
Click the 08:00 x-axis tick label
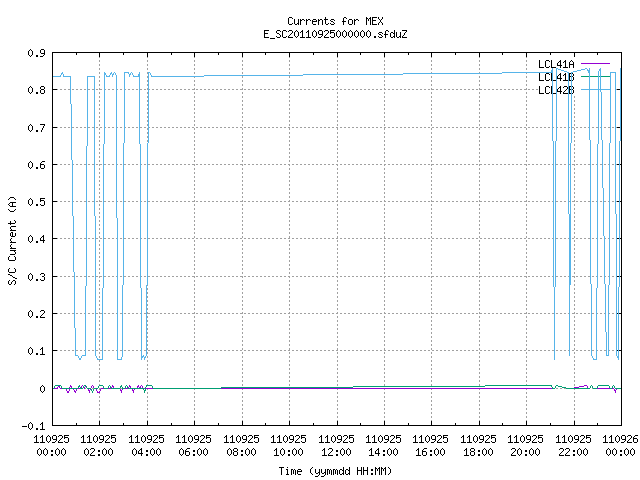pos(241,446)
